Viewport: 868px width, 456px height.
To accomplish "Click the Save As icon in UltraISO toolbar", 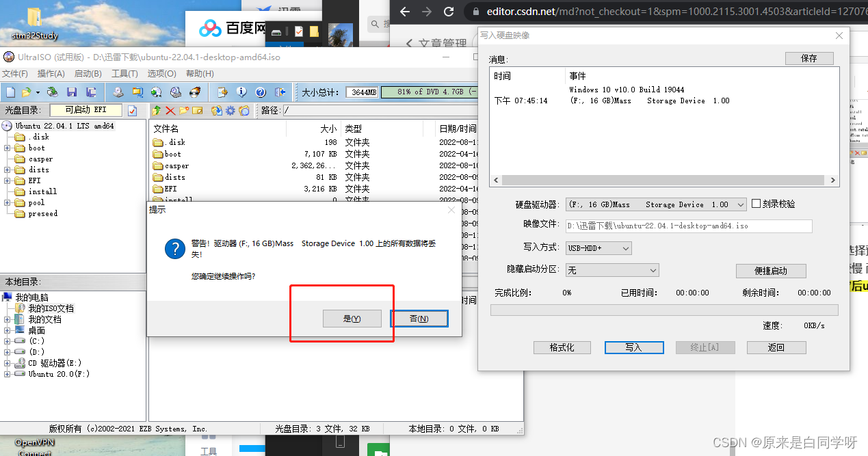I will pyautogui.click(x=91, y=92).
